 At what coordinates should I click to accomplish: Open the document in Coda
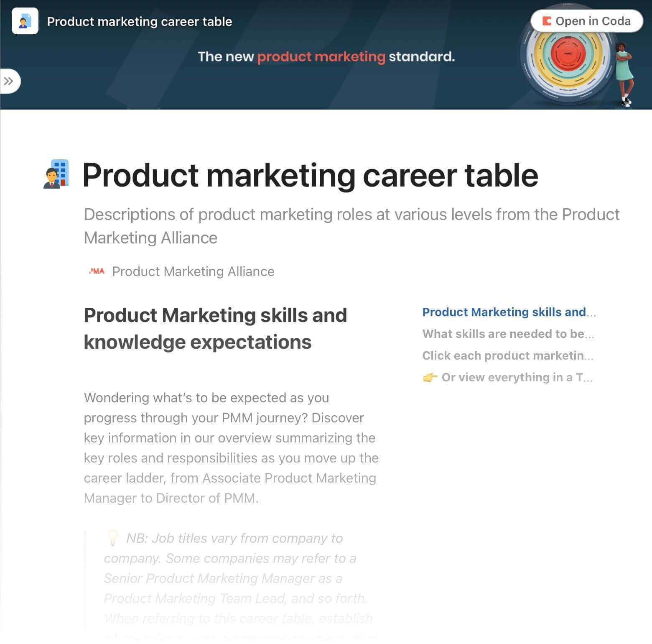point(586,21)
